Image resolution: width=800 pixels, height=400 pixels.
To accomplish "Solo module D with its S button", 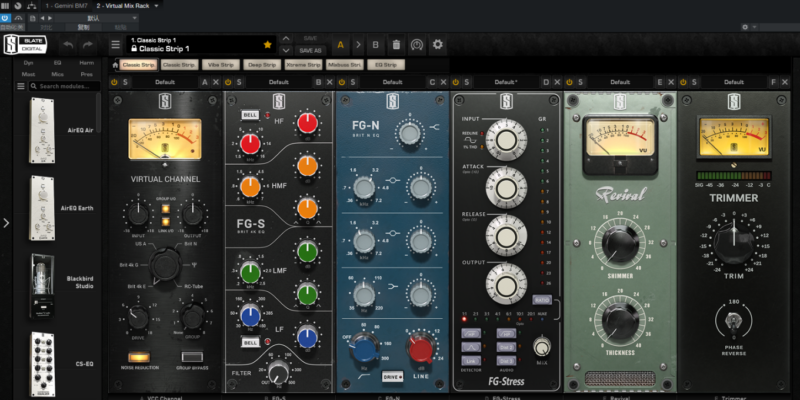I will [466, 82].
